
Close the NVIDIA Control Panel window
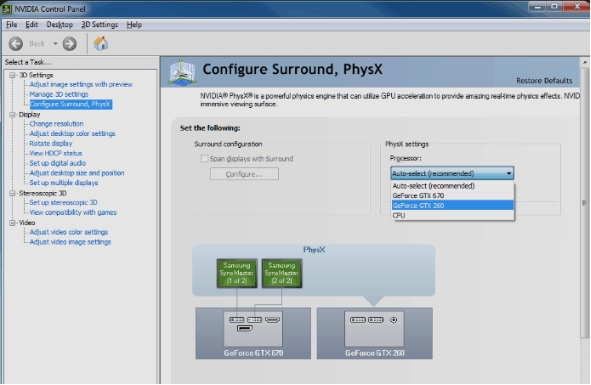[x=577, y=6]
